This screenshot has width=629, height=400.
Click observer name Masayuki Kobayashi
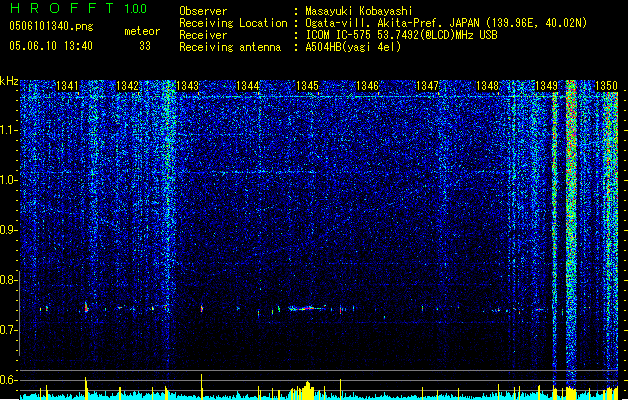[x=359, y=11]
